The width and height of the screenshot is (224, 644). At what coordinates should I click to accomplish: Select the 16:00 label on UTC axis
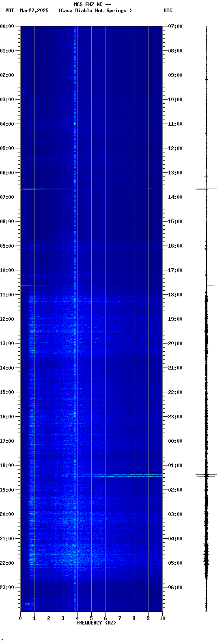[x=175, y=246]
